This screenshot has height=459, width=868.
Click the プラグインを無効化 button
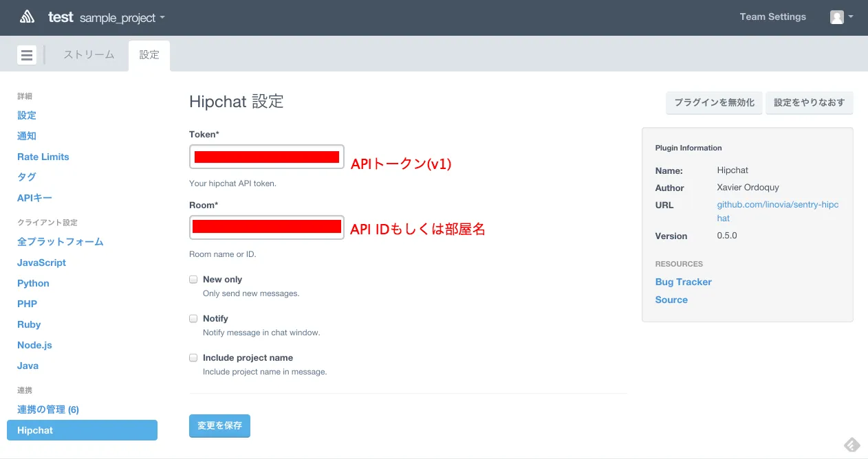(714, 102)
